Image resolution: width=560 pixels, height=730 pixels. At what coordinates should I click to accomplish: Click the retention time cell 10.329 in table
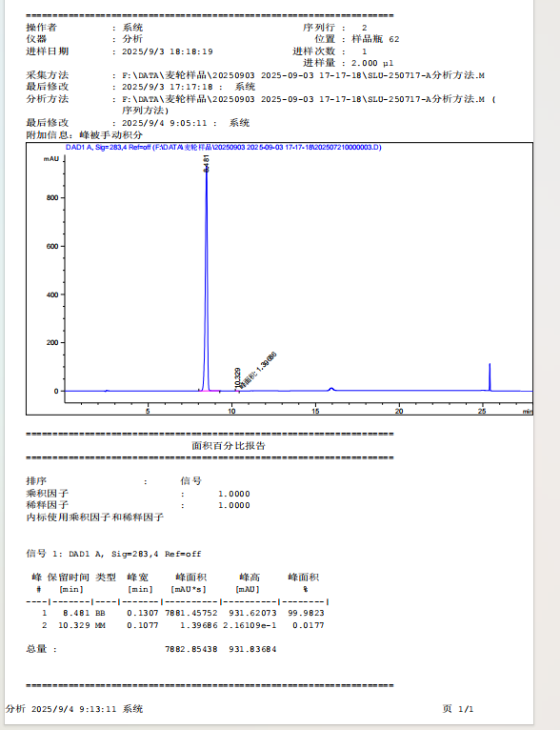click(74, 625)
